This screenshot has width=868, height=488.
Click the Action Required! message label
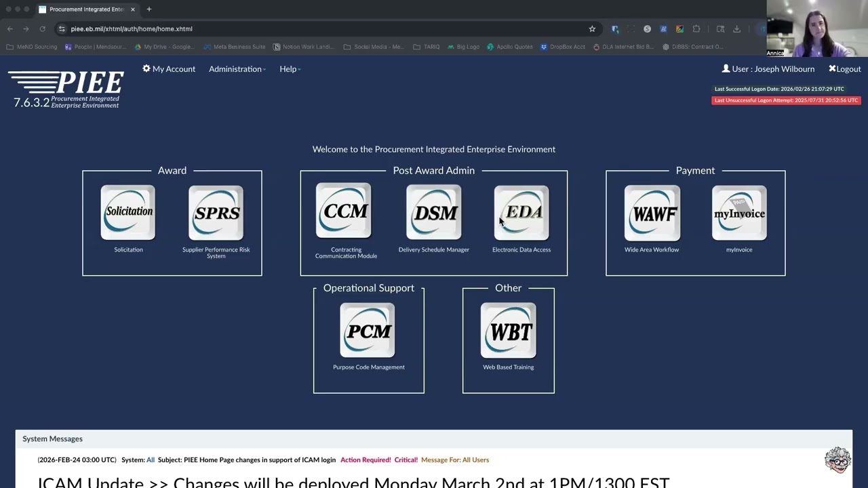pos(366,460)
